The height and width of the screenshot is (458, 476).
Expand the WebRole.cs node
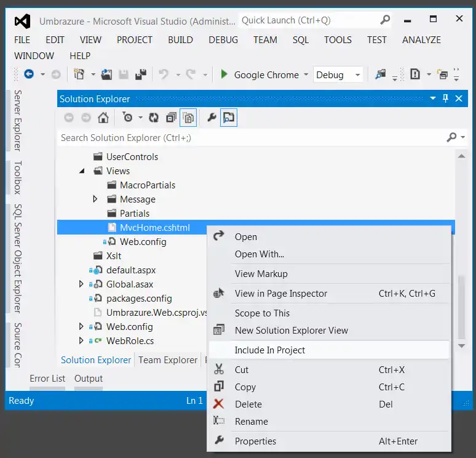tap(81, 340)
